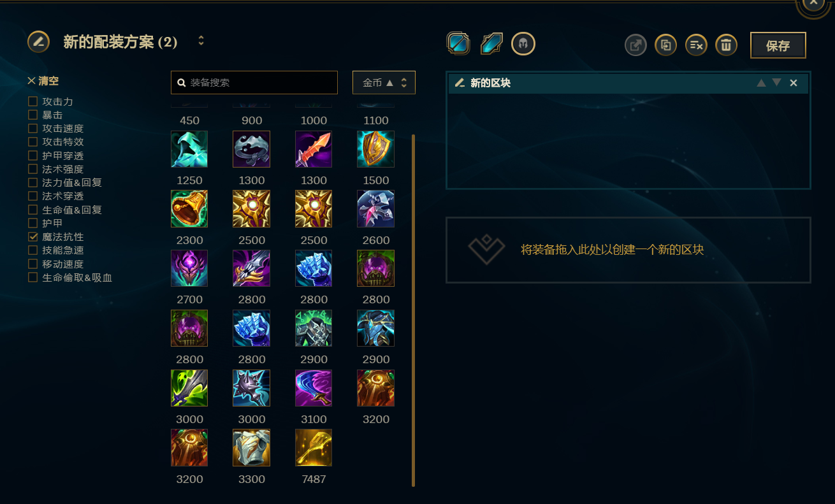This screenshot has height=504, width=835.
Task: Enable the 攻击力 filter checkbox
Action: [x=33, y=101]
